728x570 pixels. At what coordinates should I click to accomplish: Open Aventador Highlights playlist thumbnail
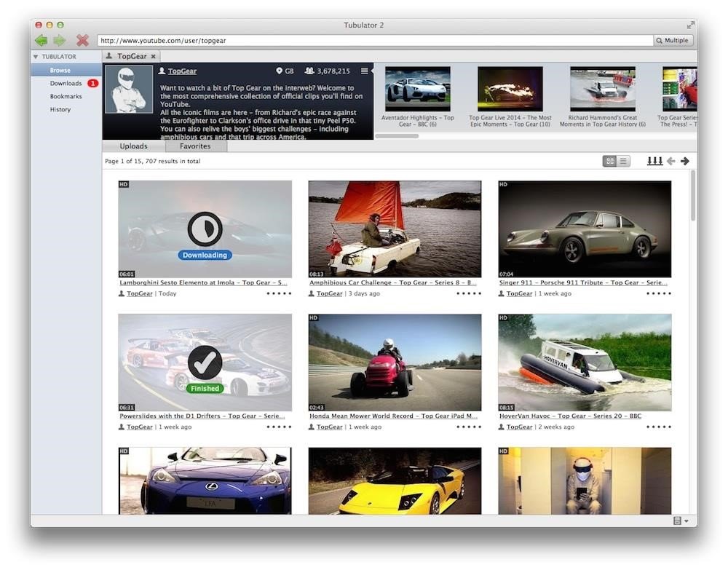point(417,89)
